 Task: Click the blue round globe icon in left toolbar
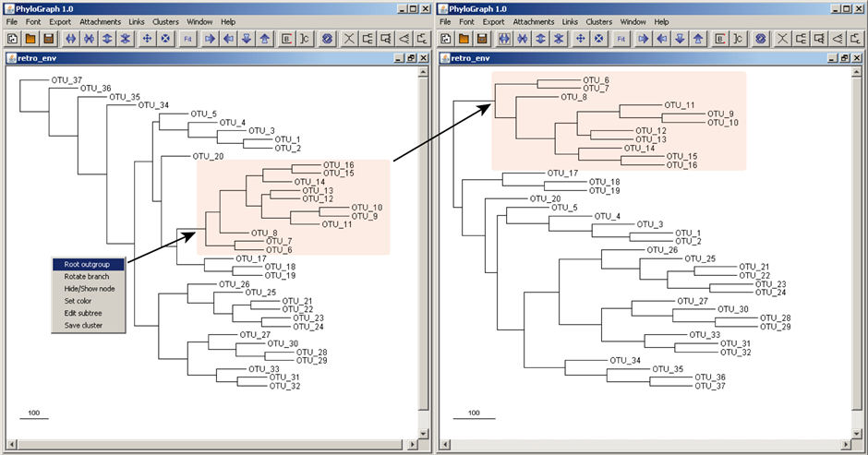point(327,39)
